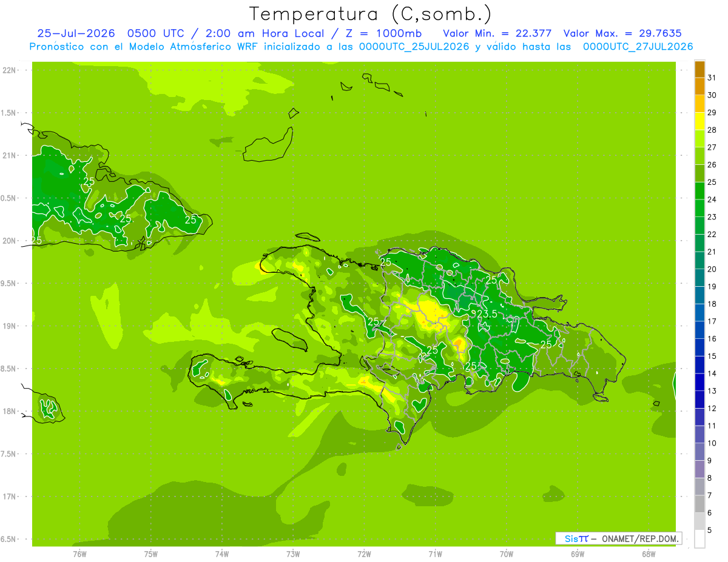Click the 73W longitude label
The image size is (728, 562).
(x=293, y=554)
